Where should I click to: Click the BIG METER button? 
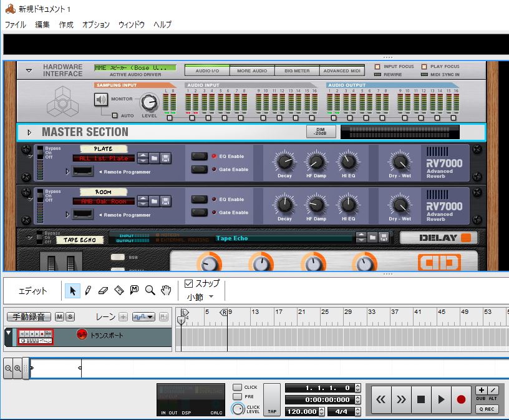[x=297, y=71]
